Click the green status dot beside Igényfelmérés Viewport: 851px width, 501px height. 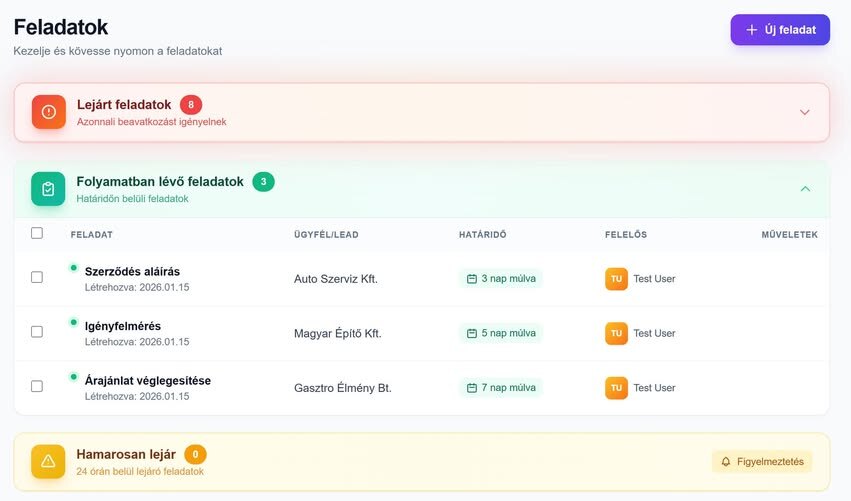tap(73, 322)
